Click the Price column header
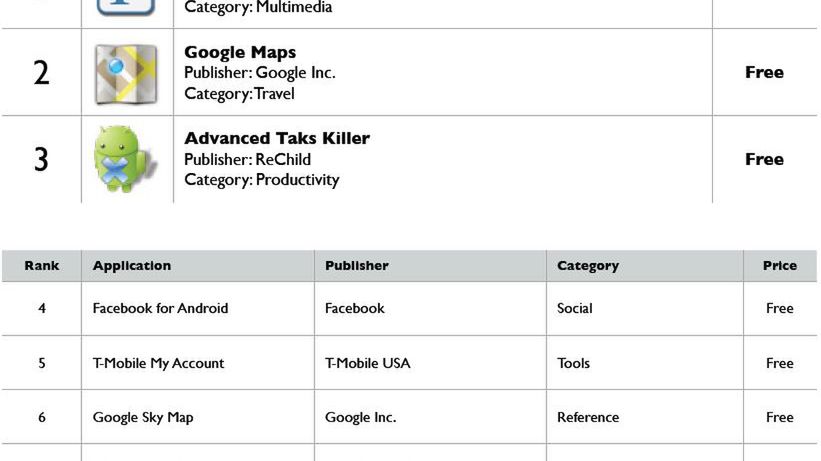Screen dimensions: 821x461 pyautogui.click(x=780, y=266)
